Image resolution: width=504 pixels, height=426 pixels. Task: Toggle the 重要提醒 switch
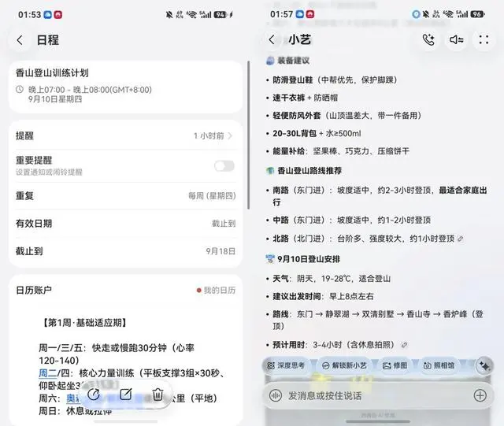[224, 166]
